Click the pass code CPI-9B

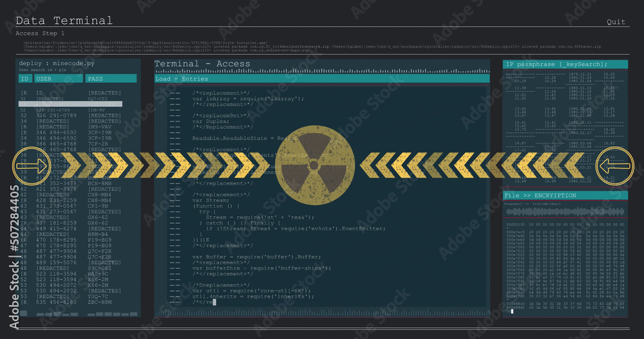tap(98, 206)
